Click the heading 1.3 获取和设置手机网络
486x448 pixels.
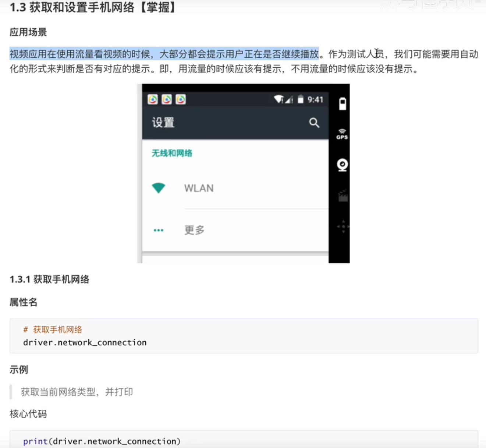click(x=93, y=7)
